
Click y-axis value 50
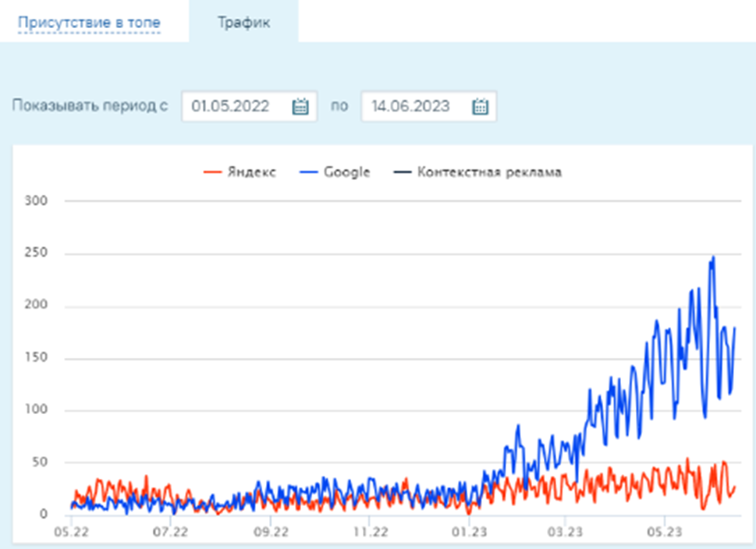click(38, 462)
